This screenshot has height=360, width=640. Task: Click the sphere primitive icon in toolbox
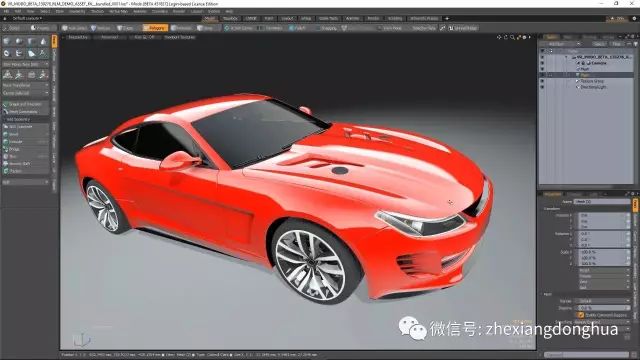pos(18,41)
